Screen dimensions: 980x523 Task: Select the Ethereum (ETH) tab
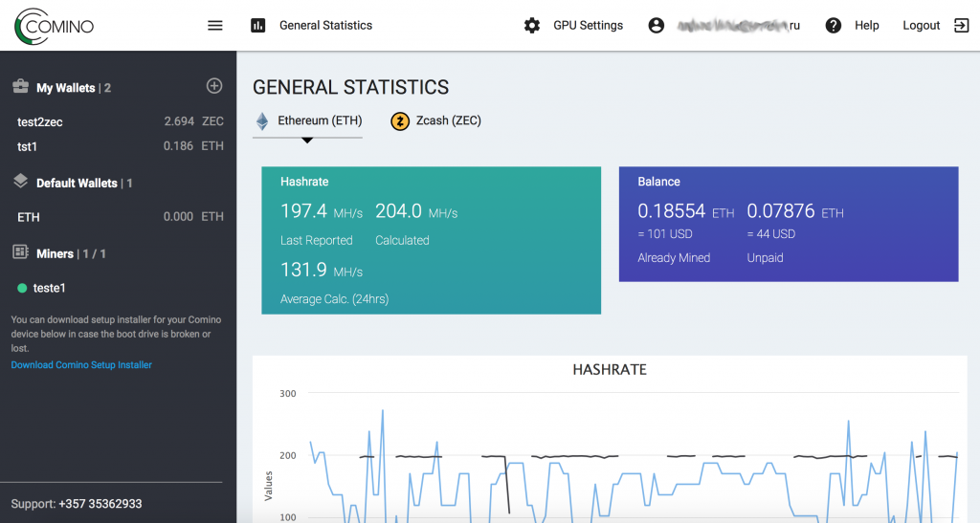307,121
